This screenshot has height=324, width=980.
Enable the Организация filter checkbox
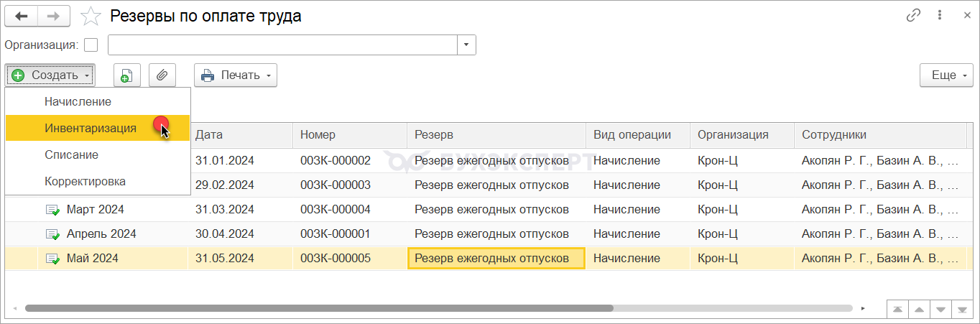coord(91,45)
